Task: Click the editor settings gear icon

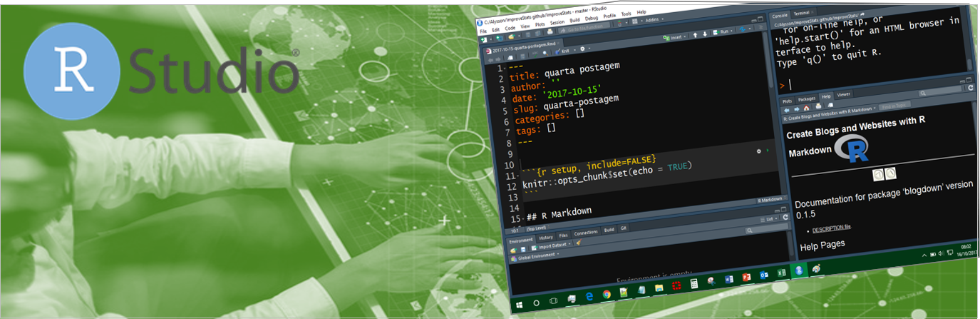Action: click(x=582, y=49)
